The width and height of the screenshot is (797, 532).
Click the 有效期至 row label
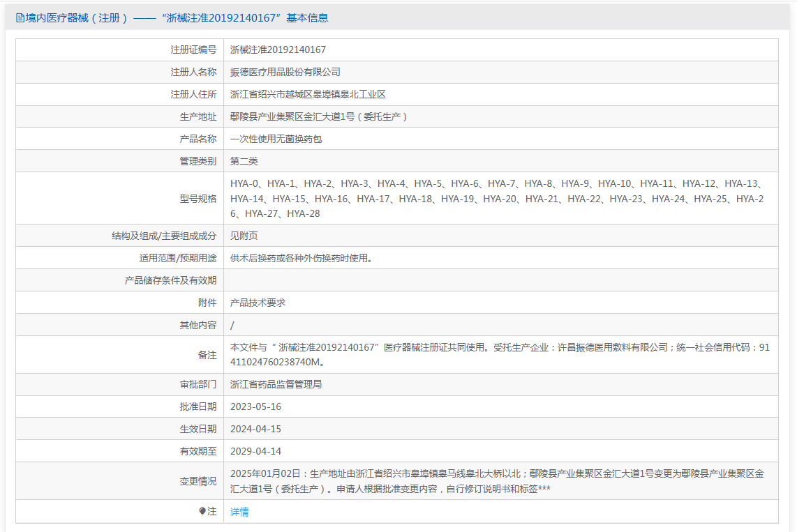198,451
